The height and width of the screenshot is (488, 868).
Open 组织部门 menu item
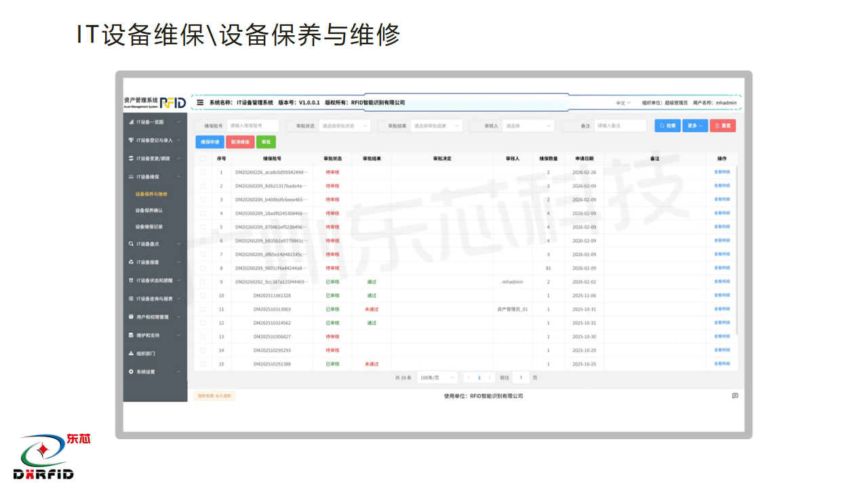pos(155,353)
